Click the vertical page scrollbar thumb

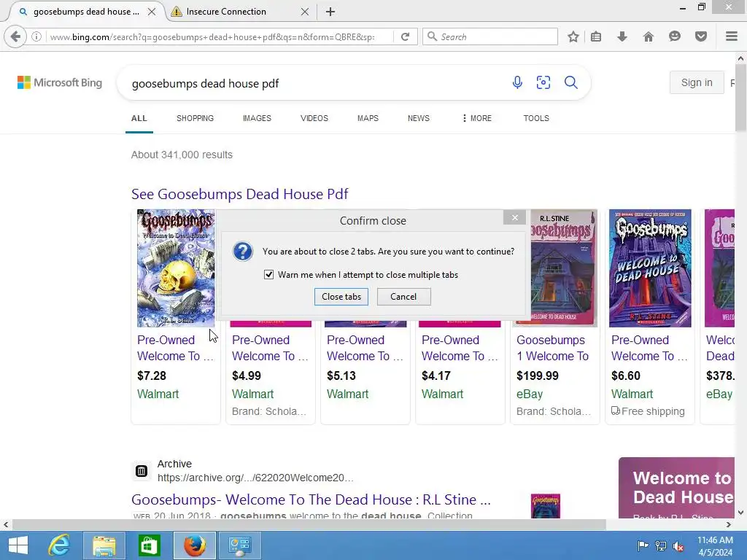pyautogui.click(x=741, y=98)
